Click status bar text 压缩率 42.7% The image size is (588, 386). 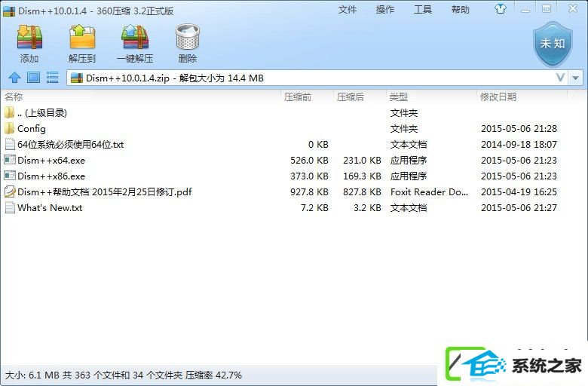coord(214,375)
